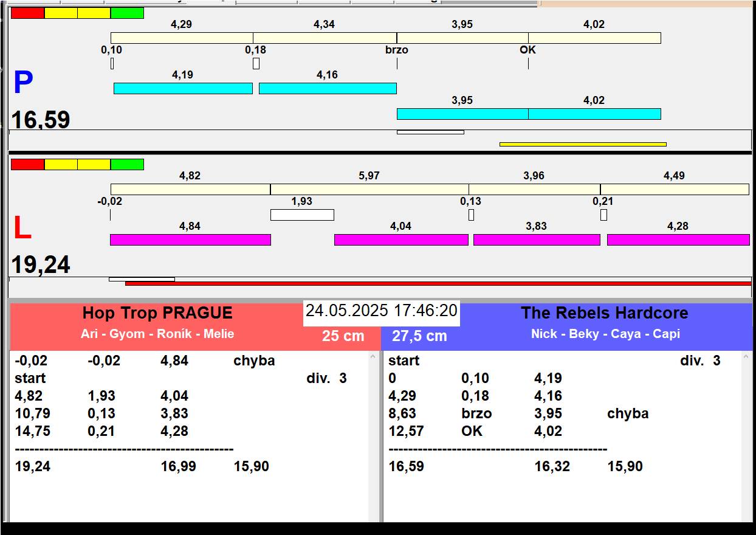Viewport: 756px width, 535px height.
Task: Click the red L lane letter
Action: pos(22,229)
